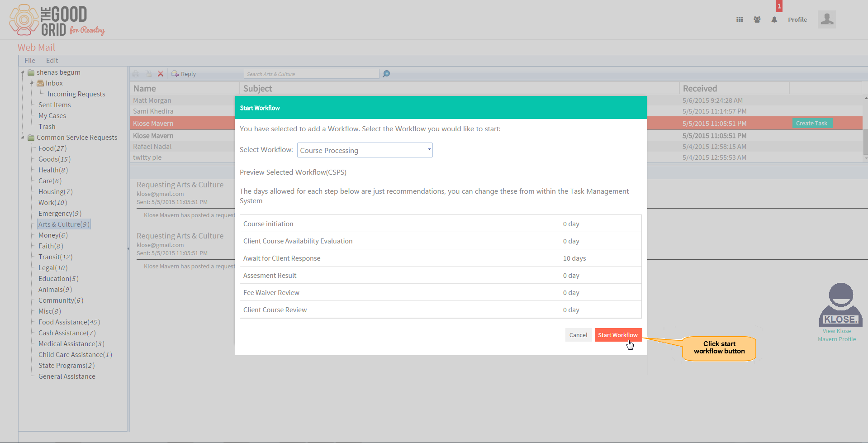Click the View Klose Mavern Profile link
Image resolution: width=868 pixels, height=443 pixels.
tap(837, 335)
